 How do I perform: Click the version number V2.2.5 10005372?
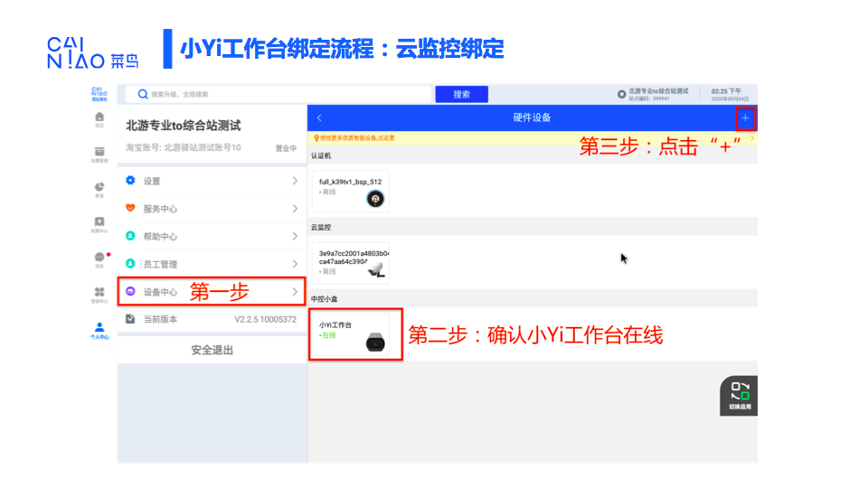click(266, 319)
